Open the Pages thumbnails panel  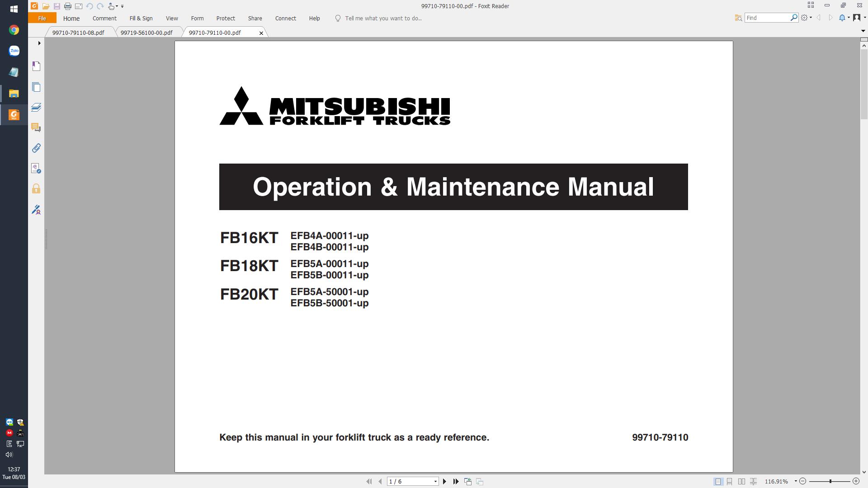36,87
